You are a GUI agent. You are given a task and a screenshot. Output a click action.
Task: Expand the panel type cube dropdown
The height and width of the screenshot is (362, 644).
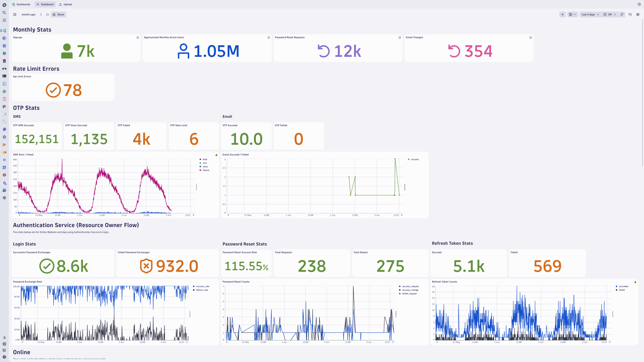572,14
